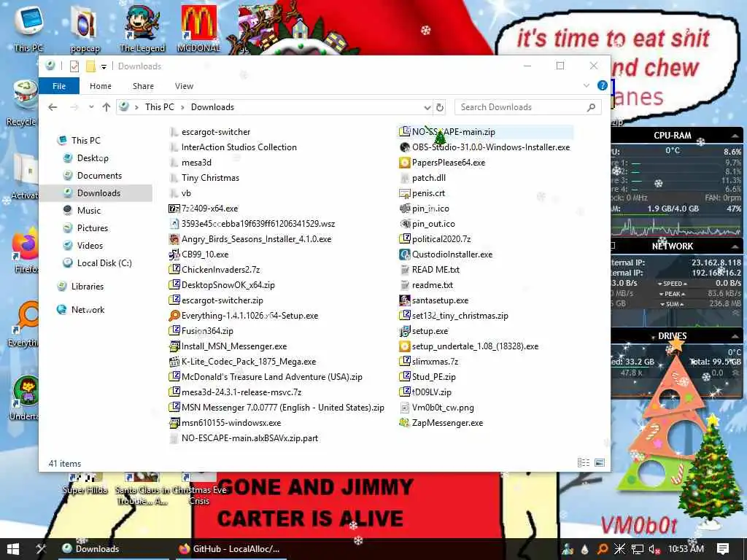Screen dimensions: 747x560
Task: Collapse the CPU-RAM gadget section
Action: pyautogui.click(x=735, y=136)
